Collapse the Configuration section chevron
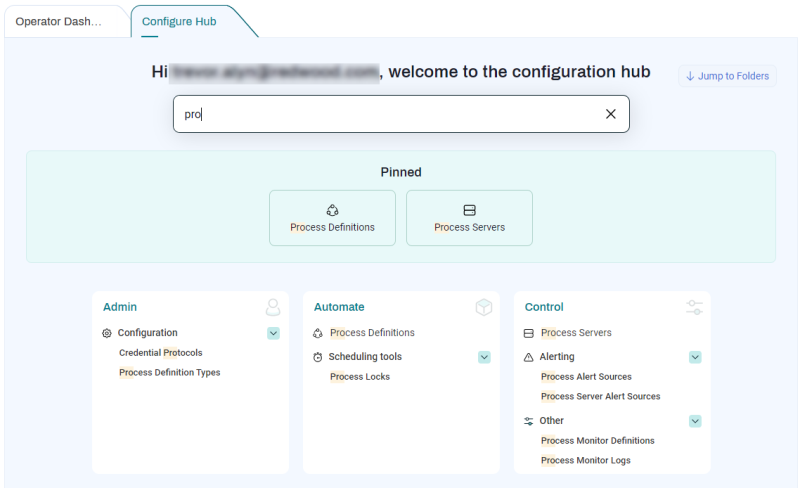800x488 pixels. click(273, 333)
